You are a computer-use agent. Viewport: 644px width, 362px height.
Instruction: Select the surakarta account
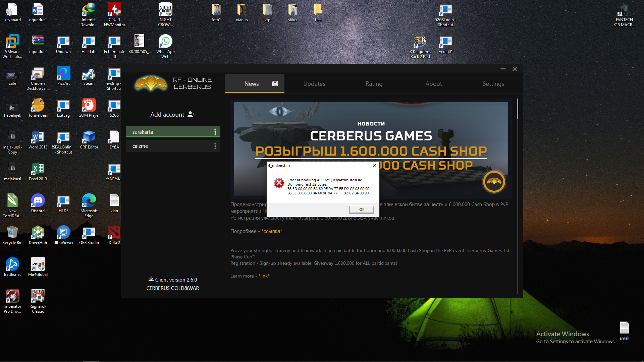(x=173, y=132)
